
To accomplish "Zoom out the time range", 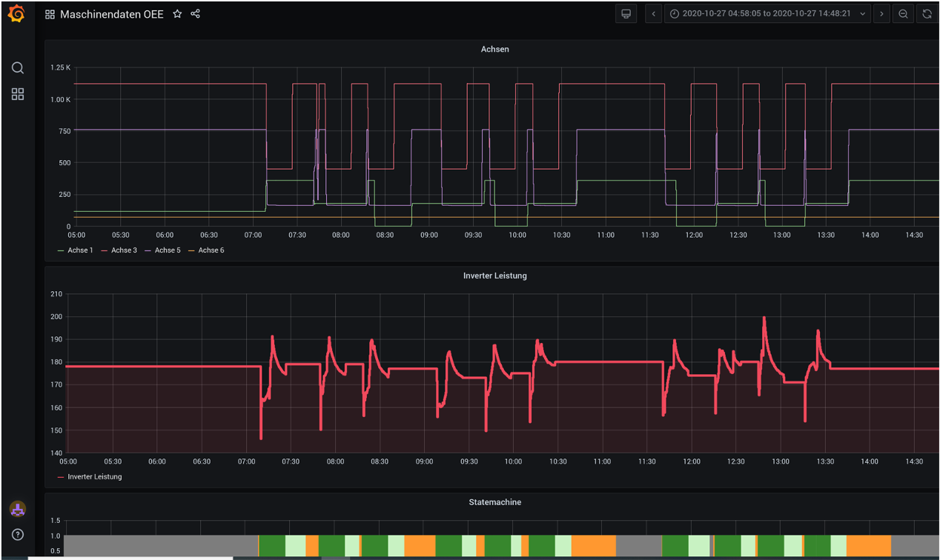I will point(903,14).
